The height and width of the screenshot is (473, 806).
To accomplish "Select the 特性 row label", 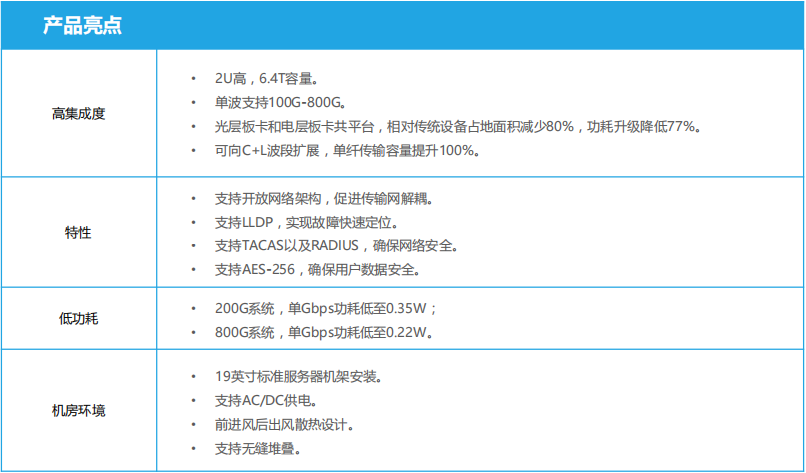I will point(78,232).
